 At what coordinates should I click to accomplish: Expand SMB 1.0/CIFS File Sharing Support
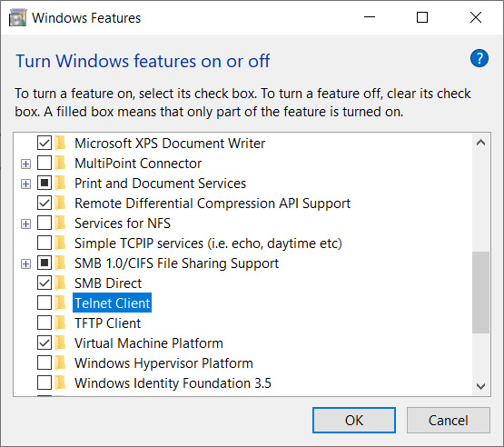pos(25,264)
